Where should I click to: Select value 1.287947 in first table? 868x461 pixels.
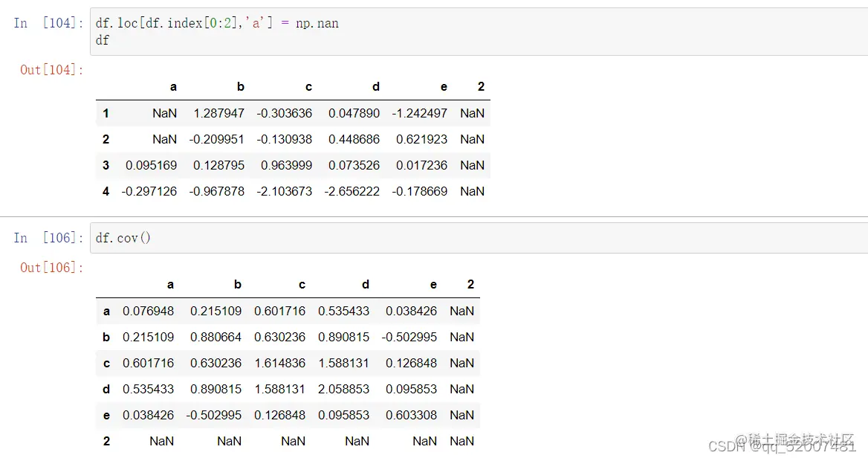[x=218, y=114]
